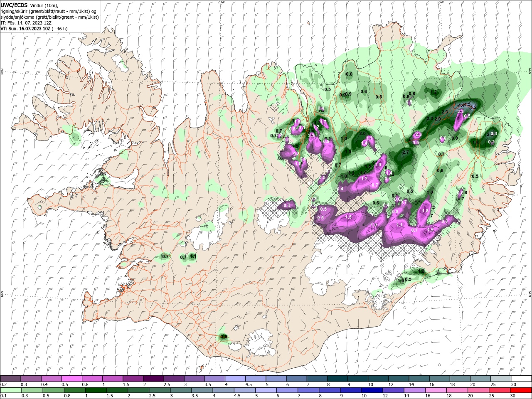Click the 'IT: Fös. 14. 07. 2023 12Z' line
Screen dimensions: 532x399
point(26,23)
